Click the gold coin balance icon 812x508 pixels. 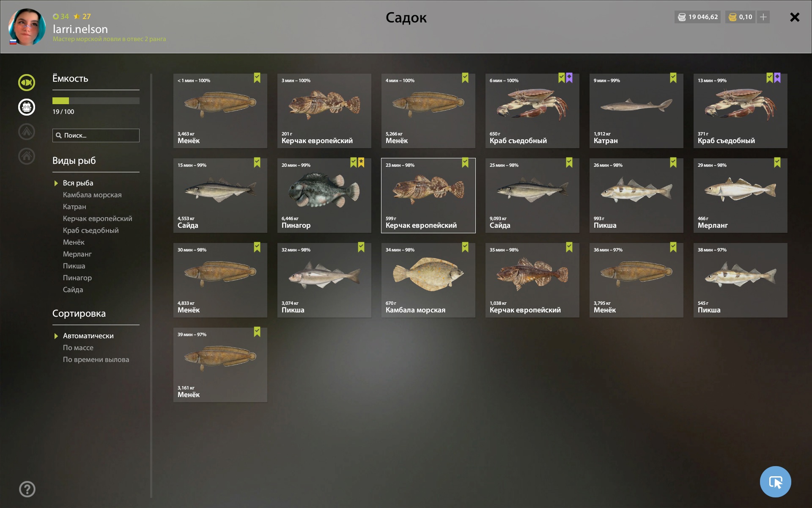[732, 17]
